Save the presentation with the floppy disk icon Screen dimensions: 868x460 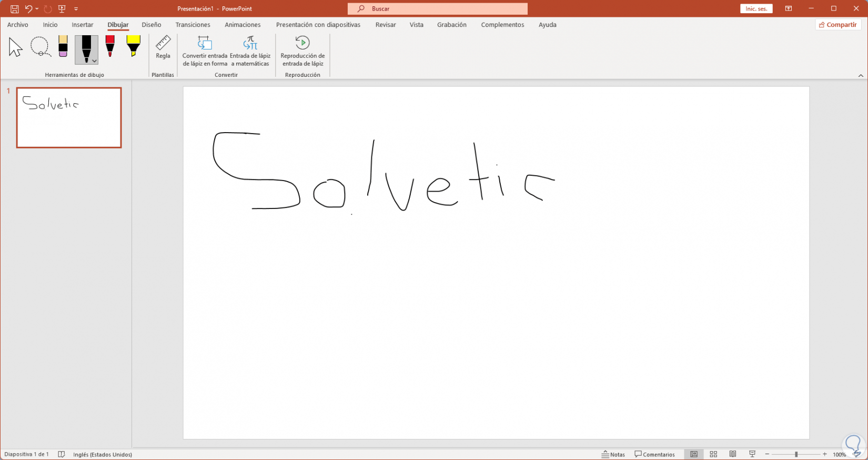pos(15,9)
